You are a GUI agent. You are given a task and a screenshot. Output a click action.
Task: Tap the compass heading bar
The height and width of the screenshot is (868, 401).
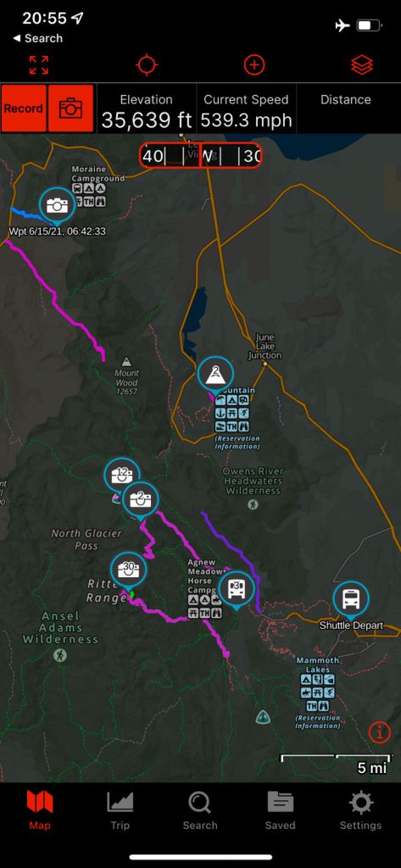[x=200, y=156]
